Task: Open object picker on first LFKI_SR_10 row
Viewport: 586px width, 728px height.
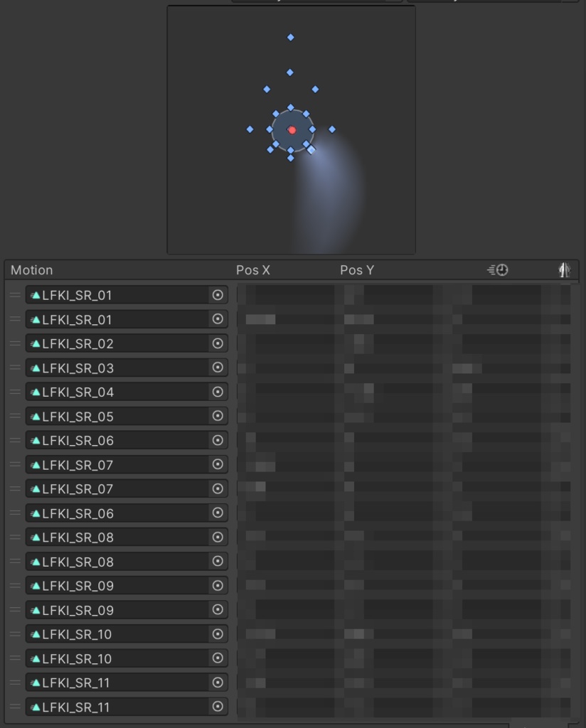Action: tap(218, 634)
